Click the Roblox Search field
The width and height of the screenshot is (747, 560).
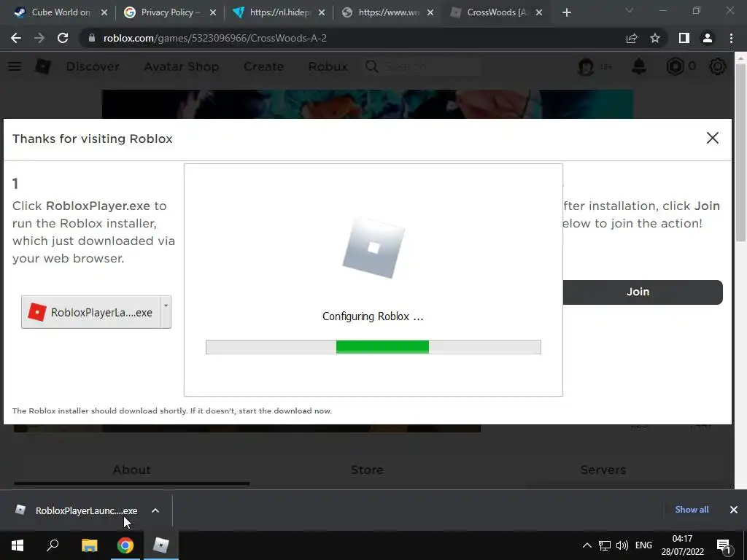tap(431, 66)
